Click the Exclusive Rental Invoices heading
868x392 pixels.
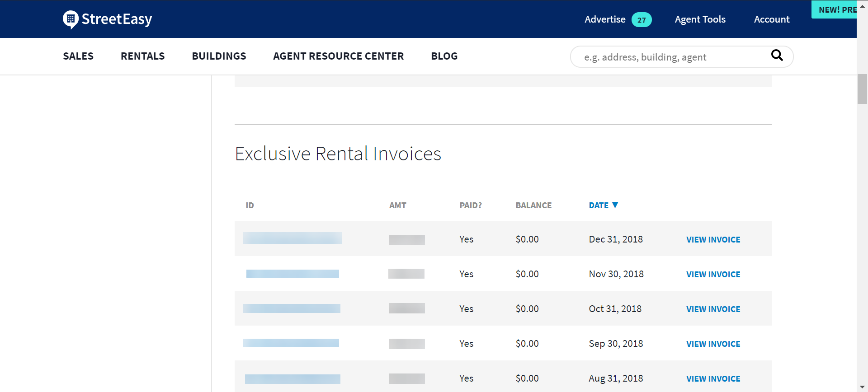(338, 154)
